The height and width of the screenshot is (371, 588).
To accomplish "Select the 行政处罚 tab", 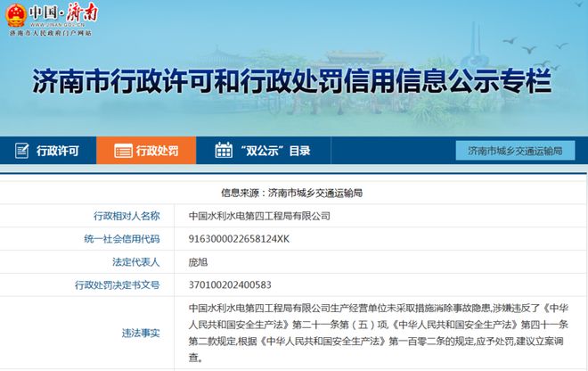I will [x=146, y=151].
